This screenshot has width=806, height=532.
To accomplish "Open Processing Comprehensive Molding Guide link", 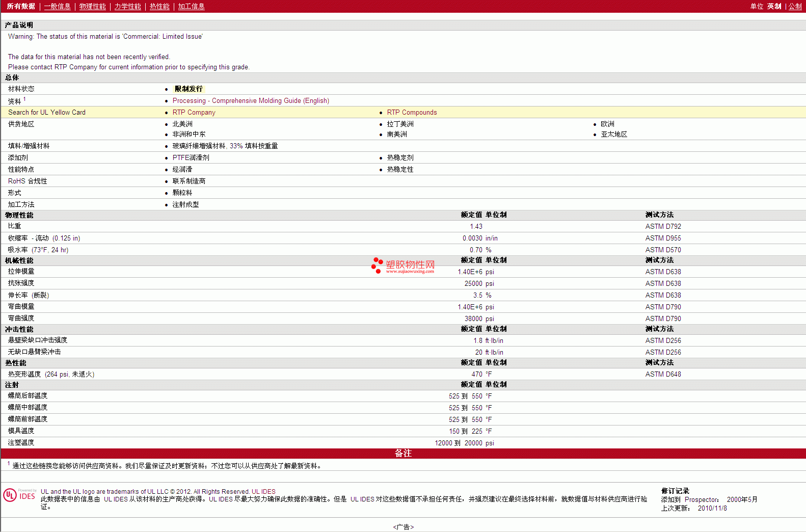I will tap(251, 100).
